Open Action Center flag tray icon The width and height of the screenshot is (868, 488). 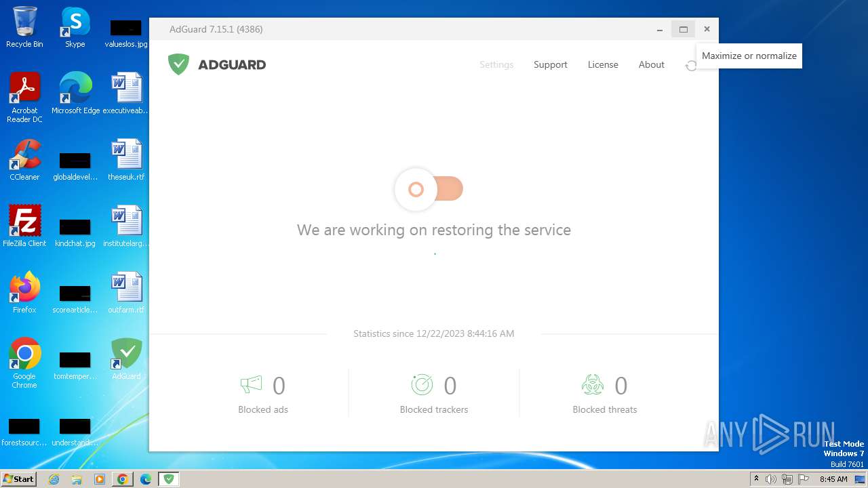click(804, 479)
